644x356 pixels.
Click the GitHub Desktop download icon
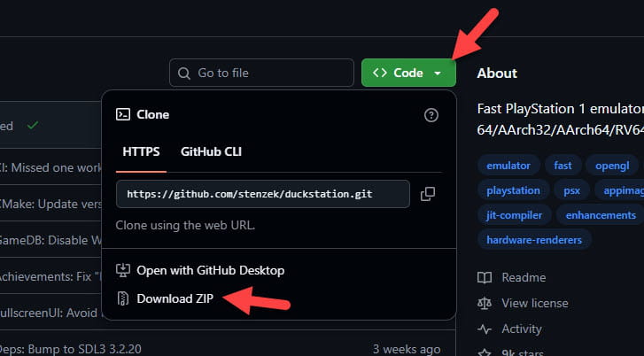click(123, 270)
